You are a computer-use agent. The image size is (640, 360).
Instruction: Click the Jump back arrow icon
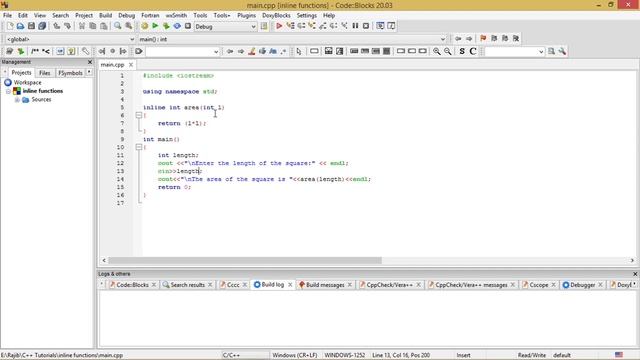458,38
